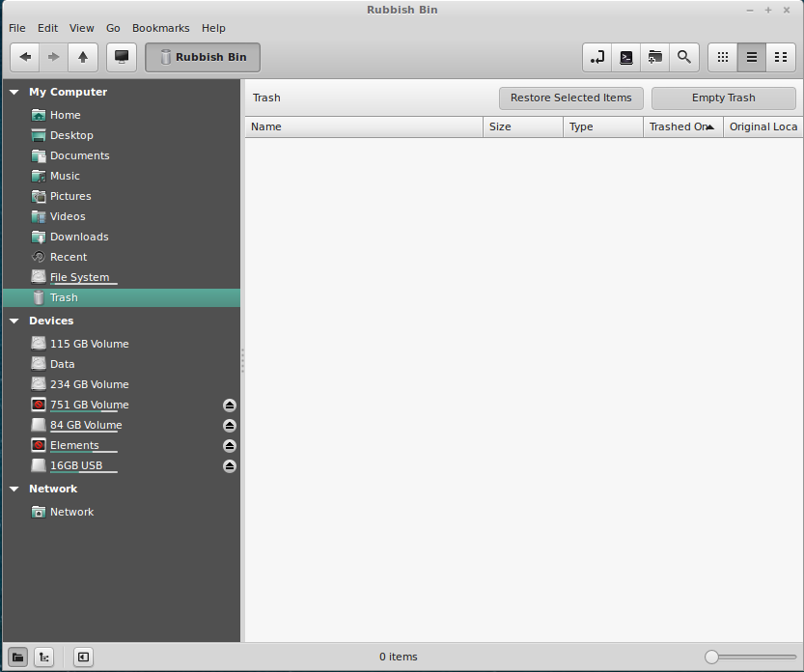The height and width of the screenshot is (672, 804).
Task: Toggle the location entry path icon
Action: coord(597,57)
